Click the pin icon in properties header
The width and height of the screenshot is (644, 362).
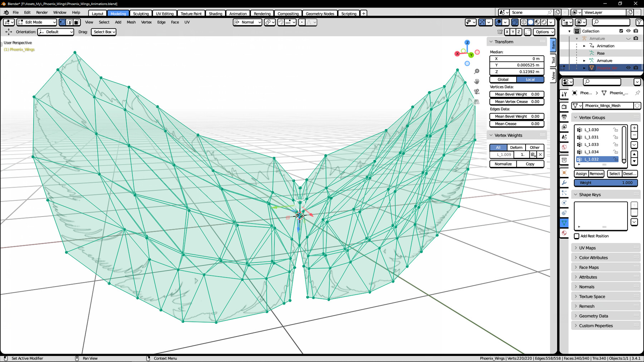(637, 93)
